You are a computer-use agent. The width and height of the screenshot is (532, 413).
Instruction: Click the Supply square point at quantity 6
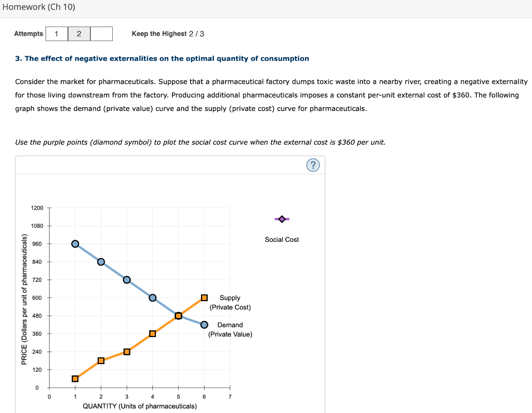204,298
